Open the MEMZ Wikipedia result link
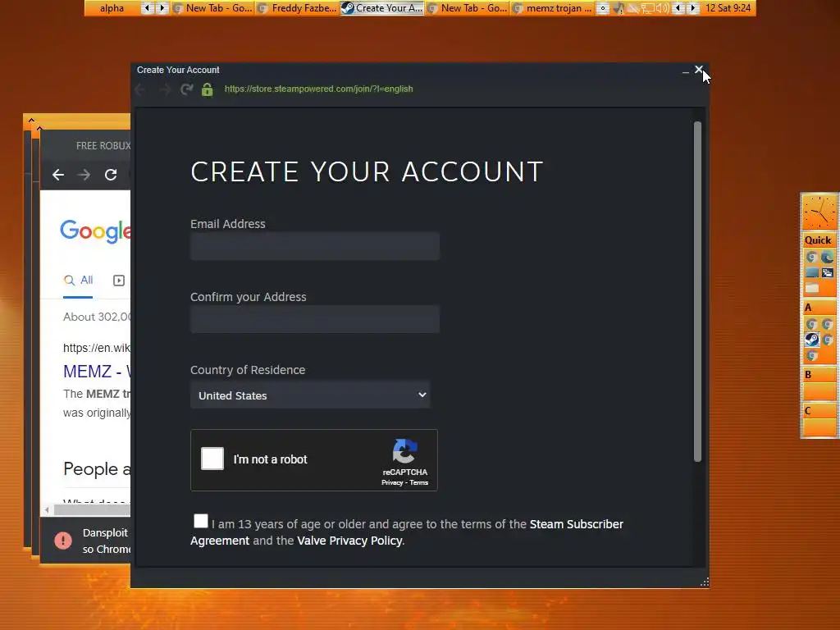Image resolution: width=840 pixels, height=630 pixels. [97, 372]
